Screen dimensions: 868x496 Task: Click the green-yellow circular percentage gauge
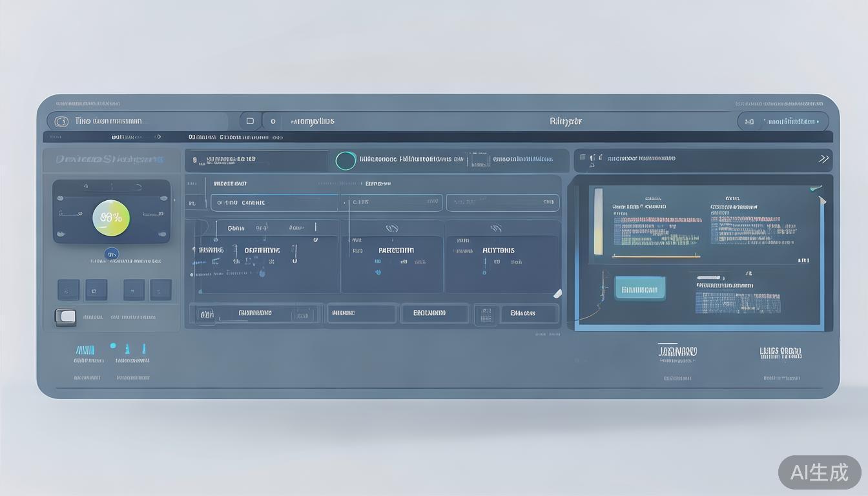pyautogui.click(x=111, y=218)
